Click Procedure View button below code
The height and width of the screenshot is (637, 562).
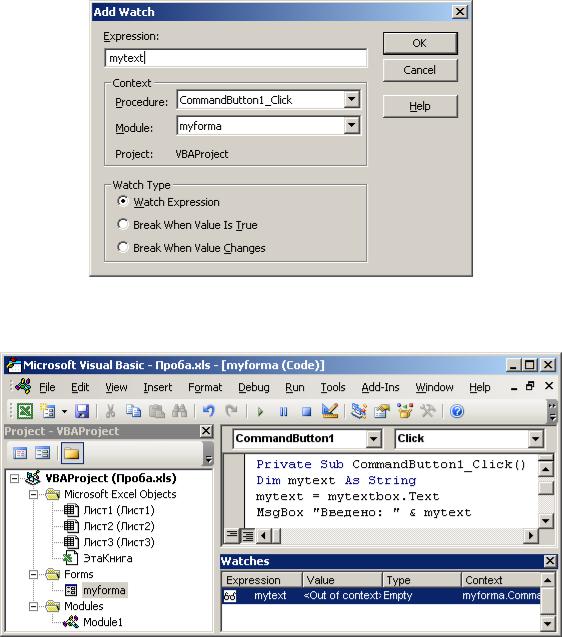(232, 535)
